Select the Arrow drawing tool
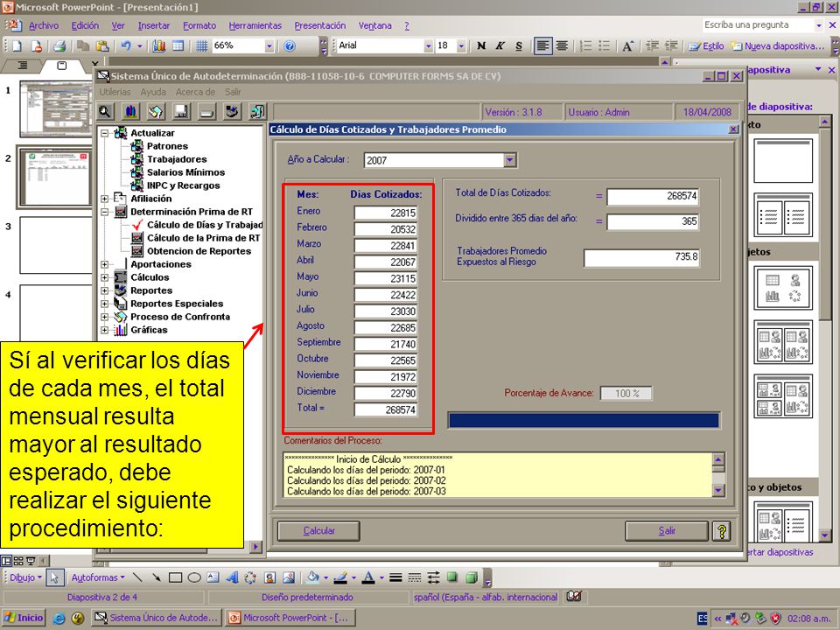The height and width of the screenshot is (630, 840). tap(156, 577)
